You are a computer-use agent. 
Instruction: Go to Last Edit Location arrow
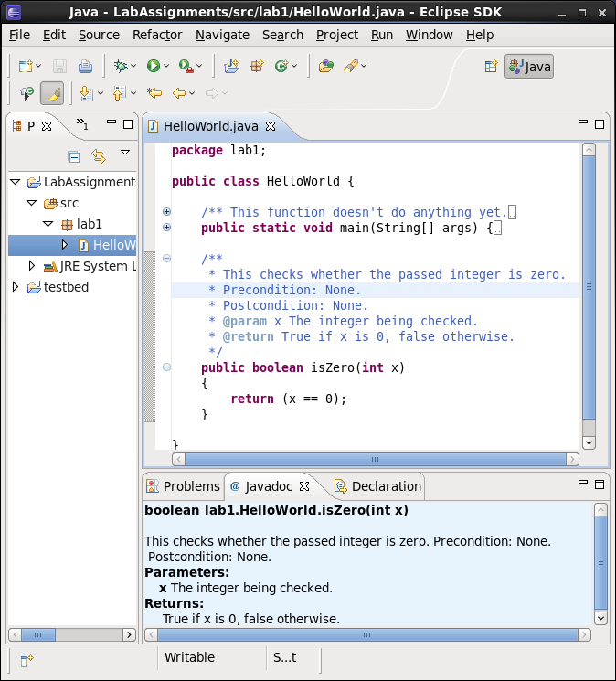154,93
